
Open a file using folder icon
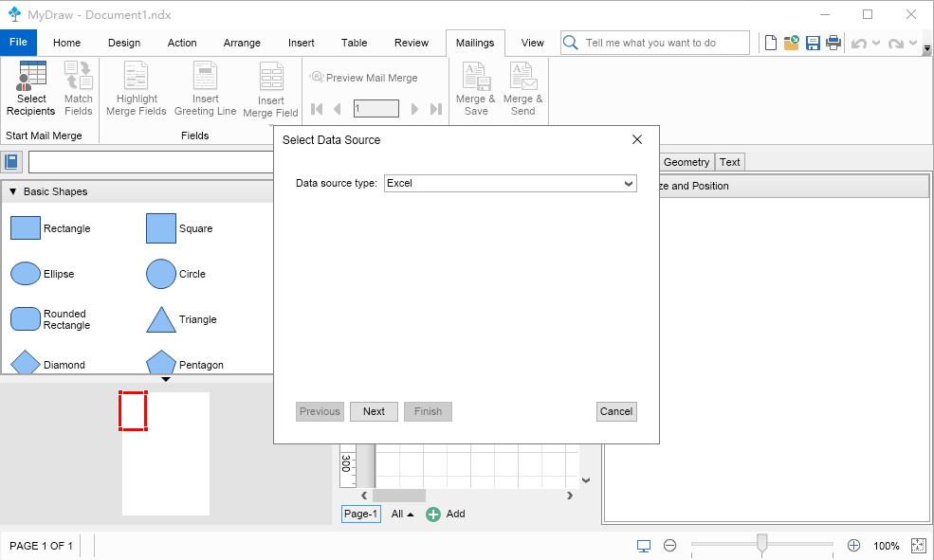click(x=792, y=43)
